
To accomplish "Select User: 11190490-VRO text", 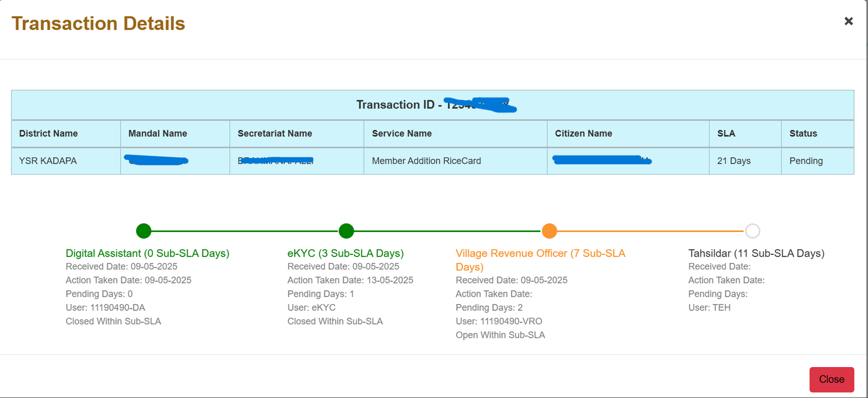I will pos(499,322).
